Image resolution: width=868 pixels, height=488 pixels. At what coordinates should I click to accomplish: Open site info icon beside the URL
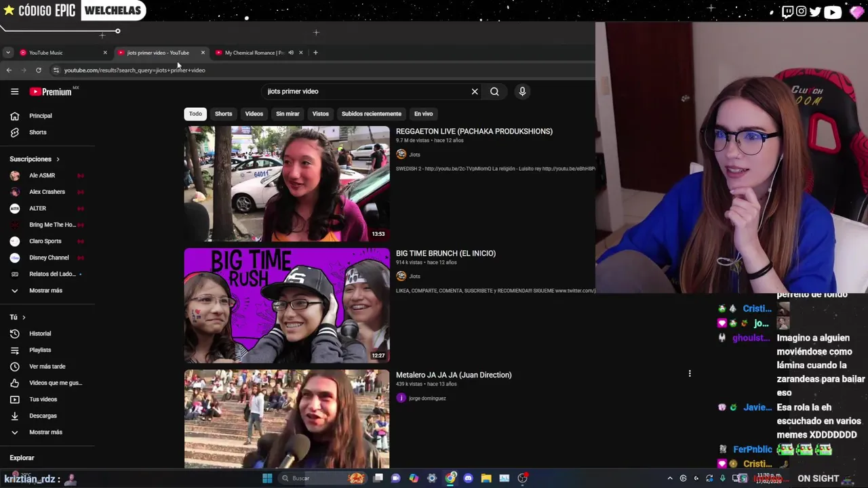[x=56, y=70]
